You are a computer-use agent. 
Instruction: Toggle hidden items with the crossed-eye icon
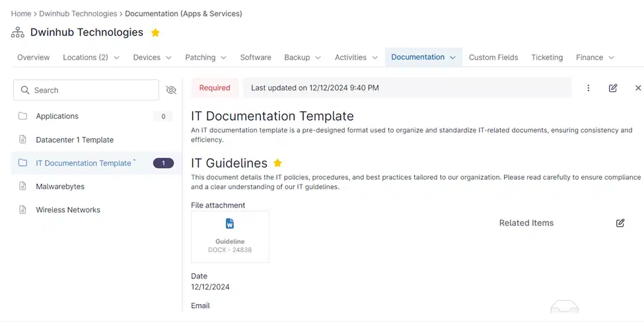[x=171, y=90]
